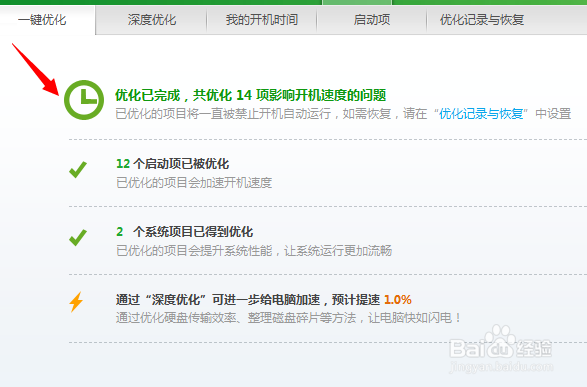This screenshot has height=387, width=587.
Task: Click the green clock icon
Action: pos(84,100)
